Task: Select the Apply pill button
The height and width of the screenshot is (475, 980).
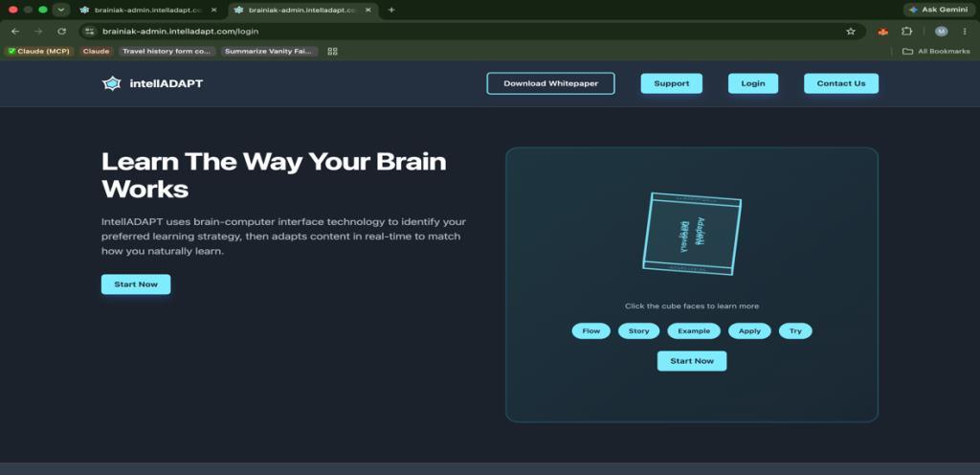Action: point(749,331)
